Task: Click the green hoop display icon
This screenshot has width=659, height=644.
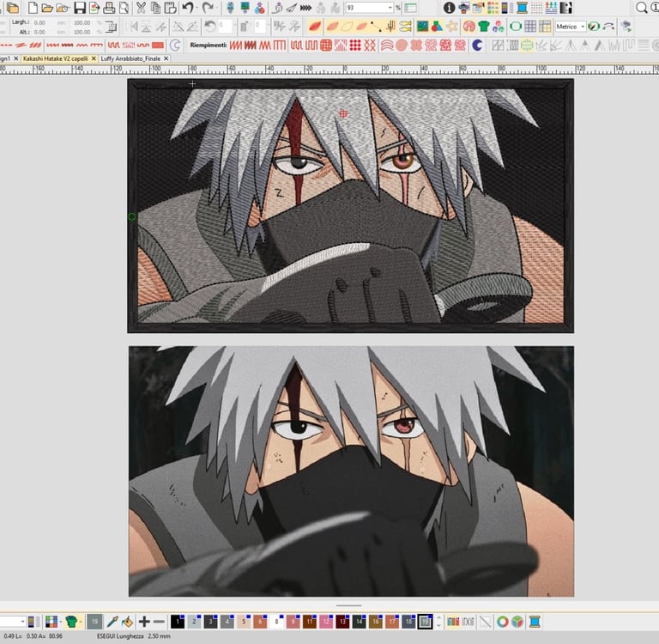Action: [516, 27]
